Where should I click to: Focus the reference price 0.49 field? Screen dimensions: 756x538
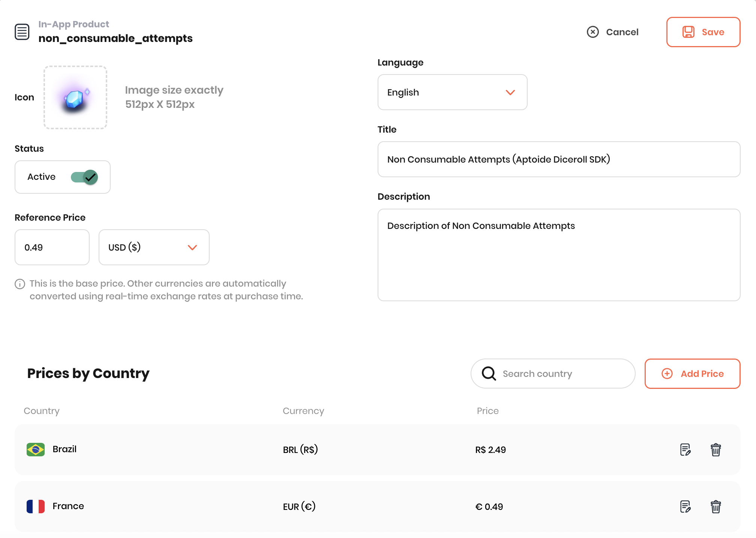click(x=52, y=247)
